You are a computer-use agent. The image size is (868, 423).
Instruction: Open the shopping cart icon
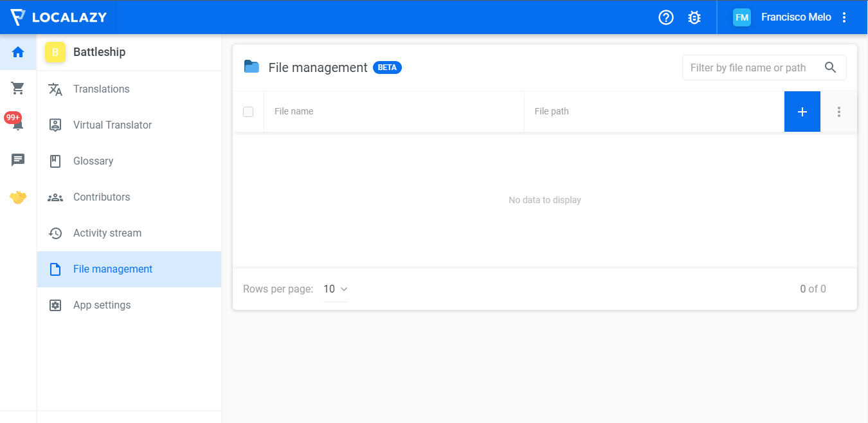point(18,88)
